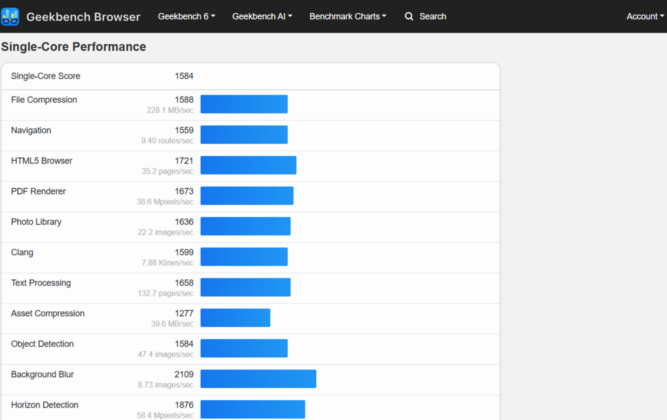The width and height of the screenshot is (667, 420).
Task: Click the Horizon Detection score bar
Action: point(253,409)
